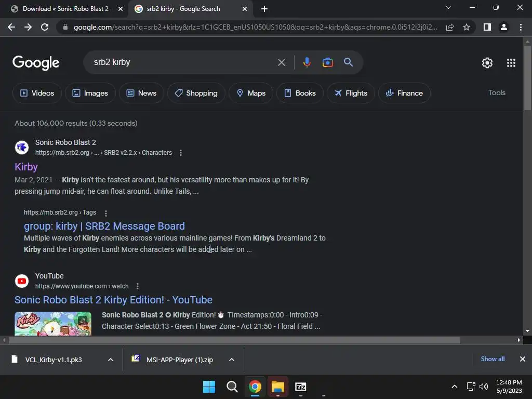
Task: View the site info lock icon
Action: 65,27
